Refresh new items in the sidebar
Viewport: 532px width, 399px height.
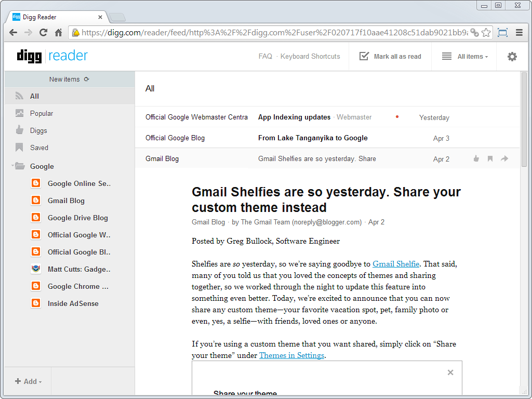(87, 79)
